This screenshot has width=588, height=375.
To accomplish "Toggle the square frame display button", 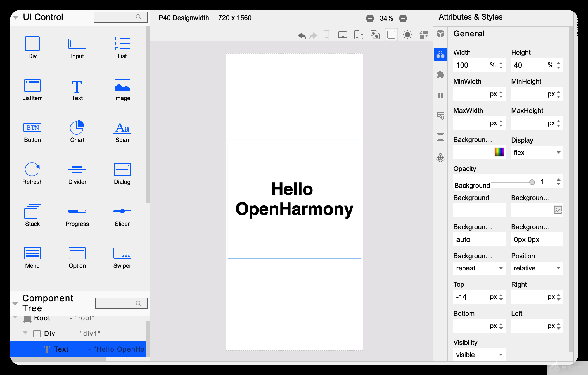I will coord(391,35).
